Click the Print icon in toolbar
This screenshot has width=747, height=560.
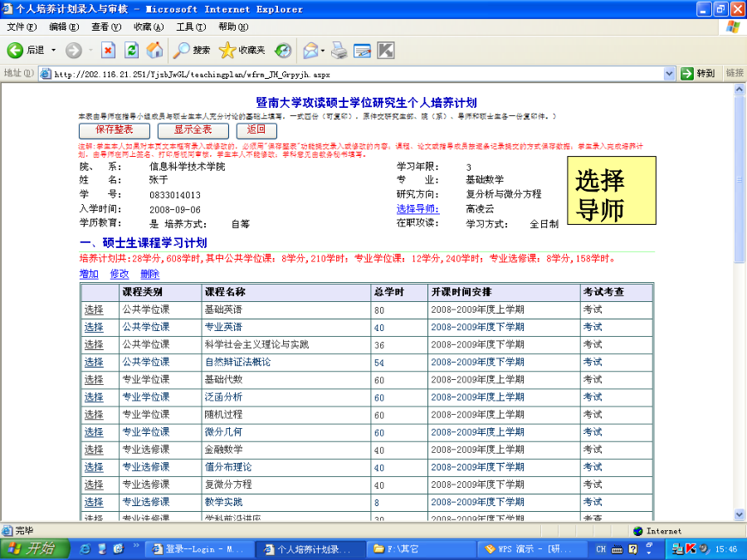click(339, 50)
